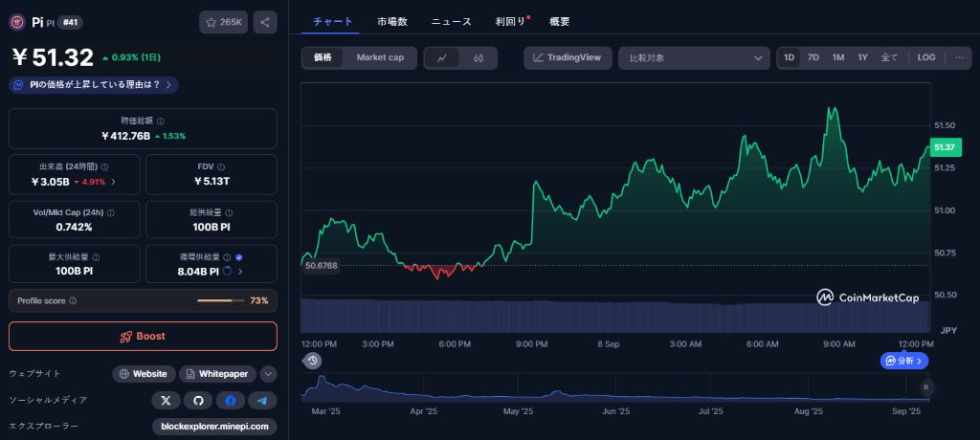The height and width of the screenshot is (440, 980).
Task: Click info icon beside 最大供給量
Action: pos(96,257)
